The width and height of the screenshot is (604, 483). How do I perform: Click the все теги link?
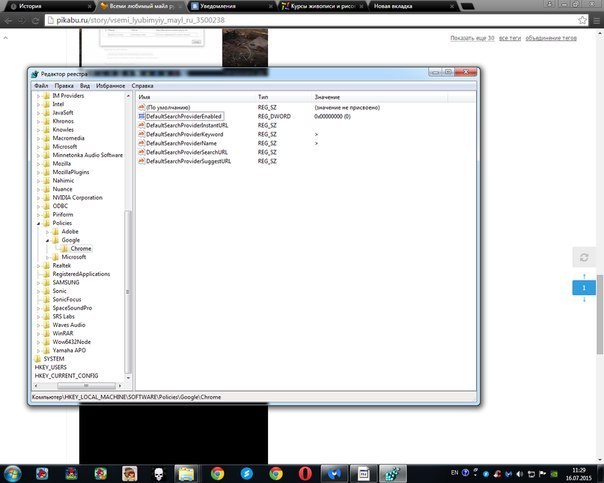click(x=510, y=38)
